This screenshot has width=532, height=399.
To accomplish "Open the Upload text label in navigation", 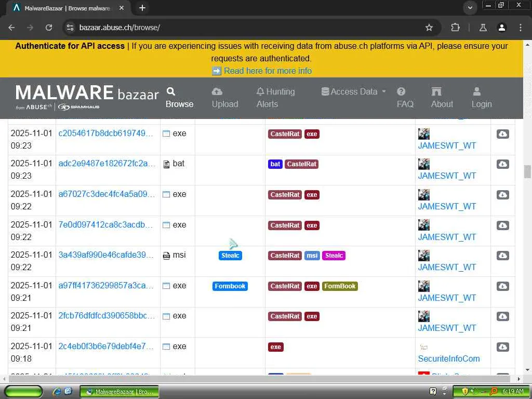I will (x=225, y=104).
